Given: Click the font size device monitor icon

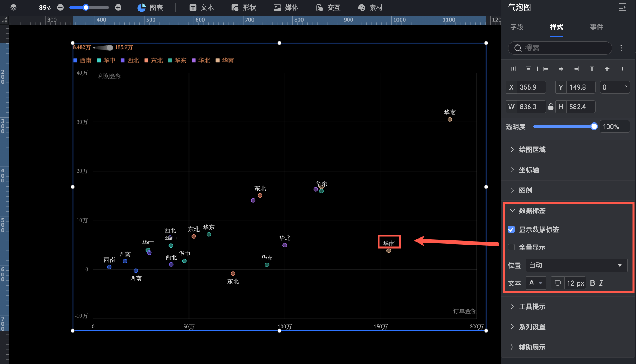Looking at the screenshot, I should click(x=558, y=283).
